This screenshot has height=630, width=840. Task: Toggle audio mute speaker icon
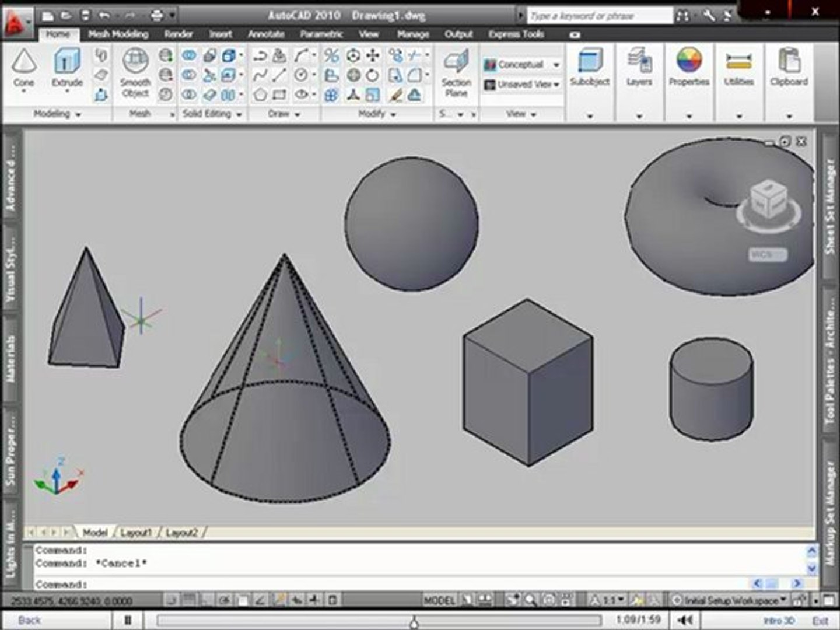(x=686, y=620)
